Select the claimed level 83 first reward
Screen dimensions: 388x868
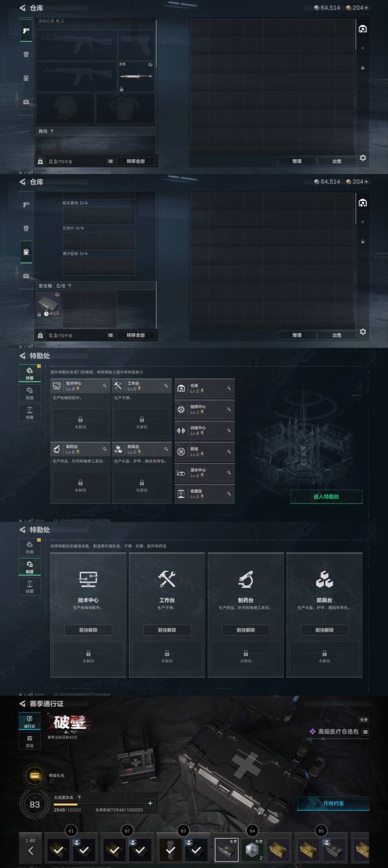(170, 850)
